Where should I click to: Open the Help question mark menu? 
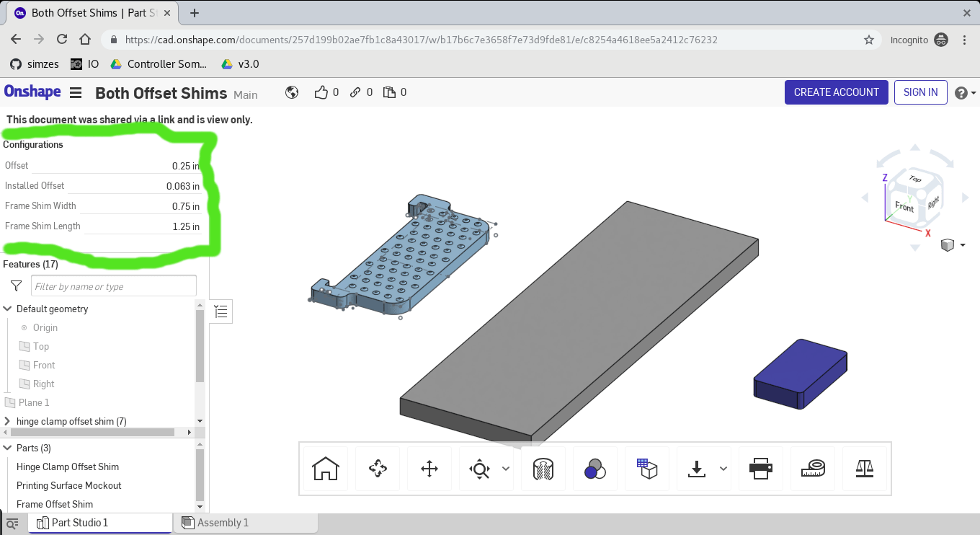coord(965,93)
